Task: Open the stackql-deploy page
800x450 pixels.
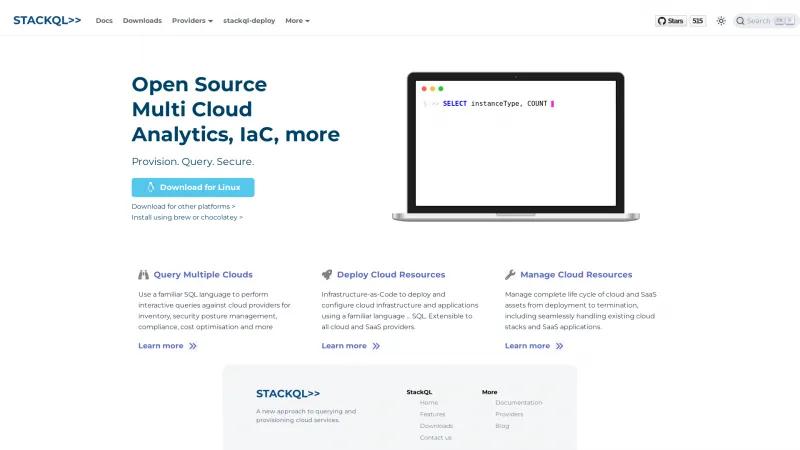Action: [249, 20]
